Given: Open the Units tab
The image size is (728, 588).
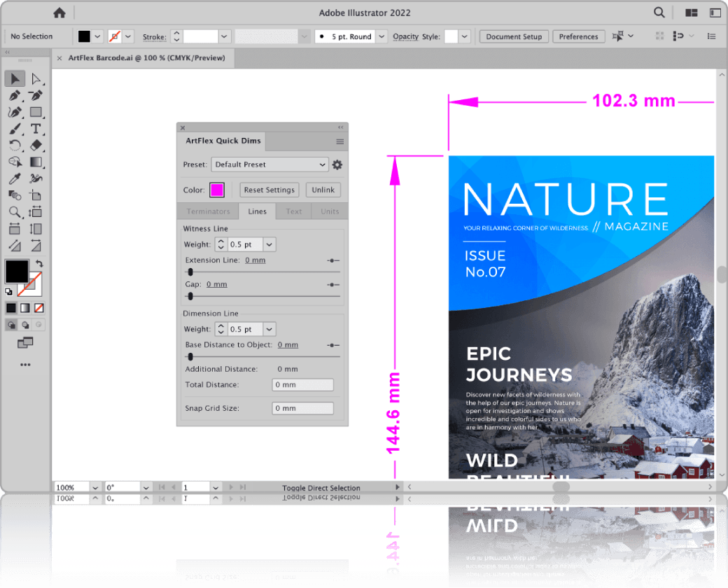Looking at the screenshot, I should [x=330, y=211].
